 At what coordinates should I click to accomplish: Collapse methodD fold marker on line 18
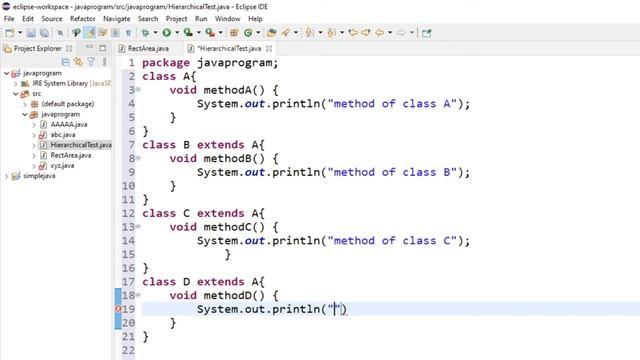pos(138,295)
